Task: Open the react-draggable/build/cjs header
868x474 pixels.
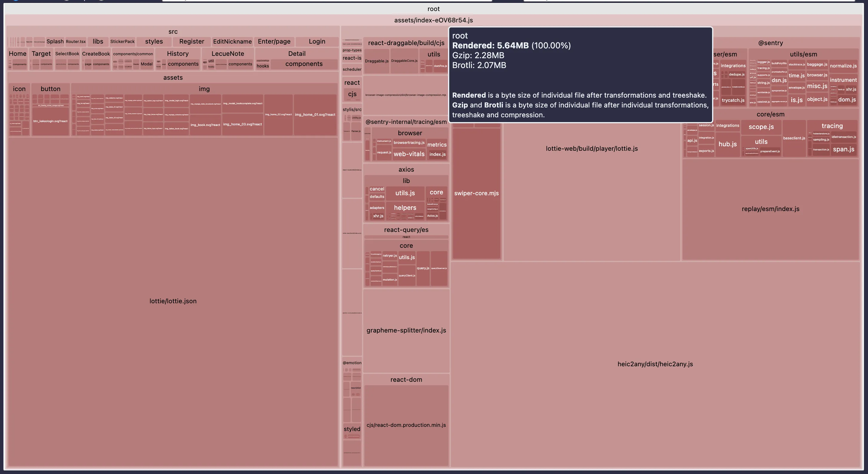Action: 406,43
